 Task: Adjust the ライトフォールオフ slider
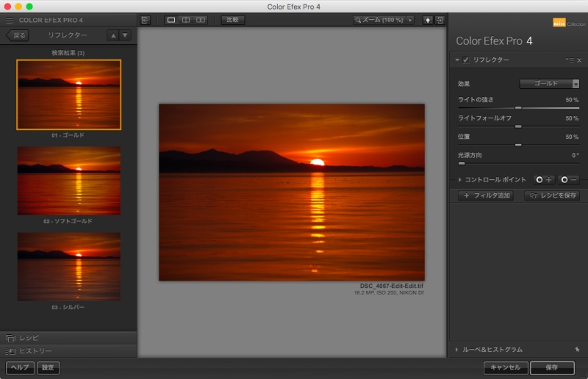click(518, 126)
